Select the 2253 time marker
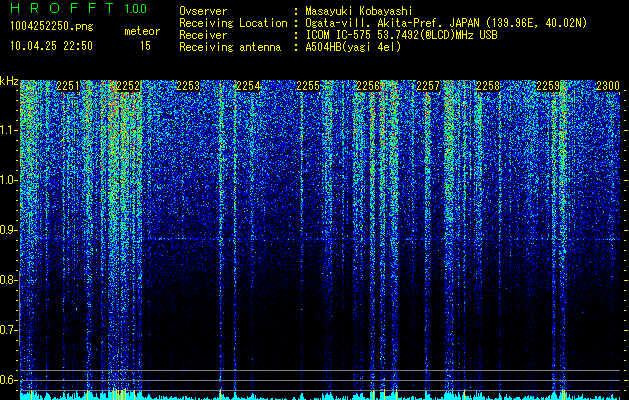The width and height of the screenshot is (629, 400). (188, 86)
